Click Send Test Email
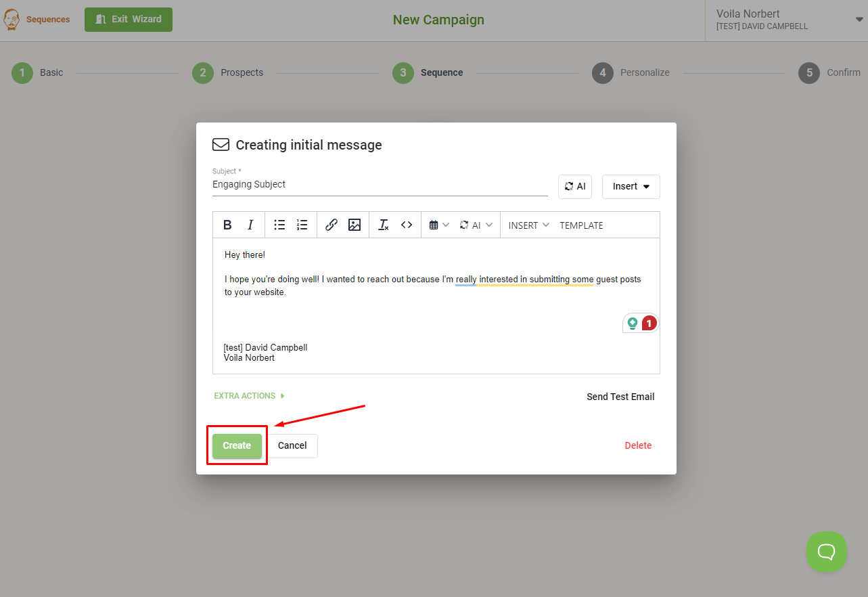Screen dimensions: 868x597 pyautogui.click(x=620, y=397)
